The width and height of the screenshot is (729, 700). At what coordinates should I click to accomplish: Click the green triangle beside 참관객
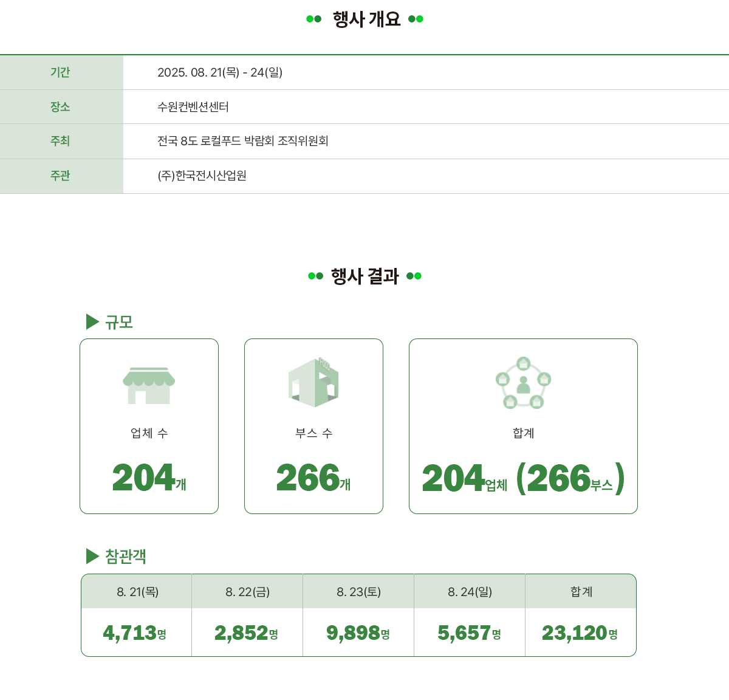[x=92, y=556]
